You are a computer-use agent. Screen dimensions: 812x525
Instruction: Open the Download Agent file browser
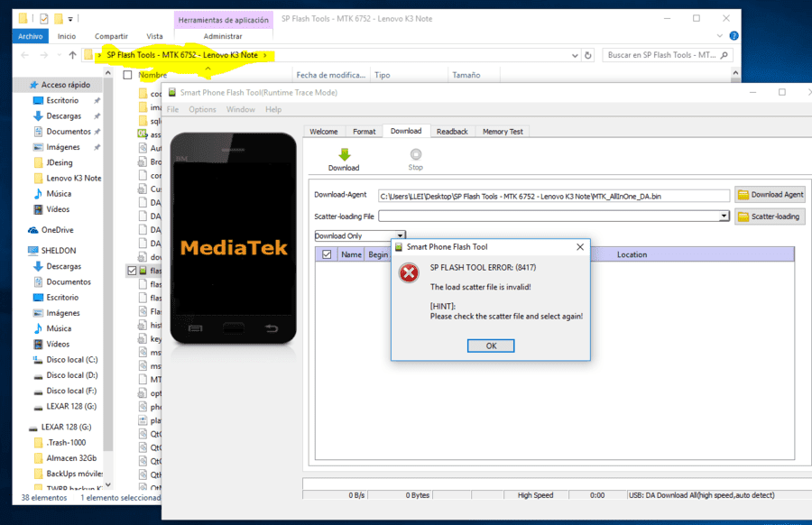coord(770,195)
